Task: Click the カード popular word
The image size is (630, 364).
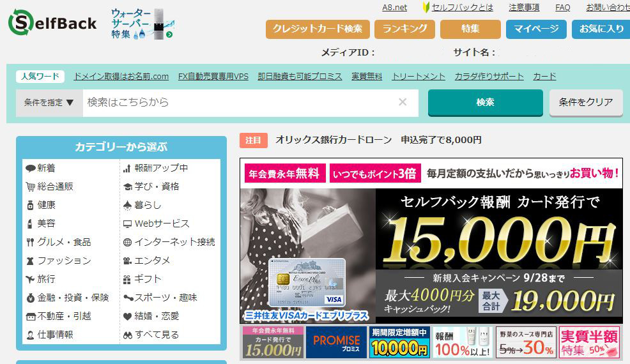Action: point(544,77)
